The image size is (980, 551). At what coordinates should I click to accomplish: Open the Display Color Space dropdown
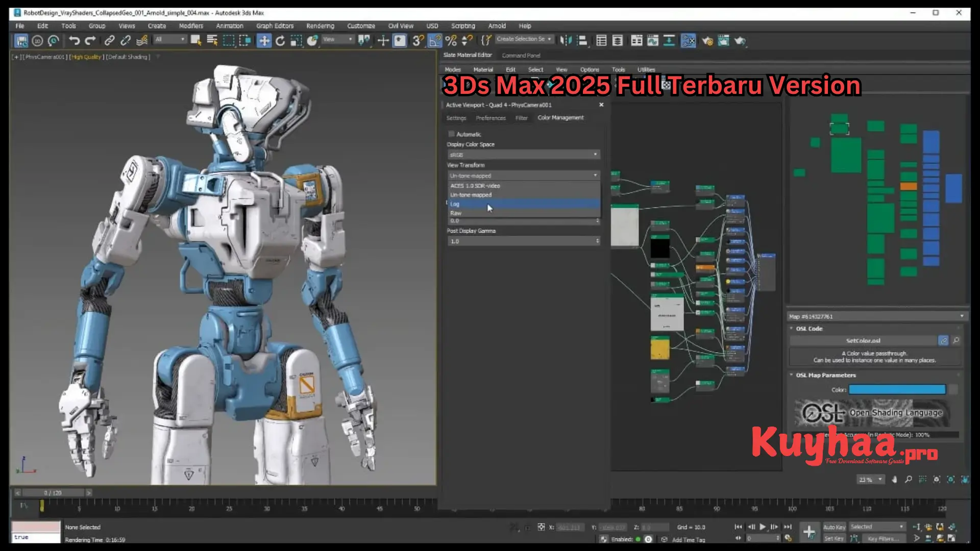point(523,154)
